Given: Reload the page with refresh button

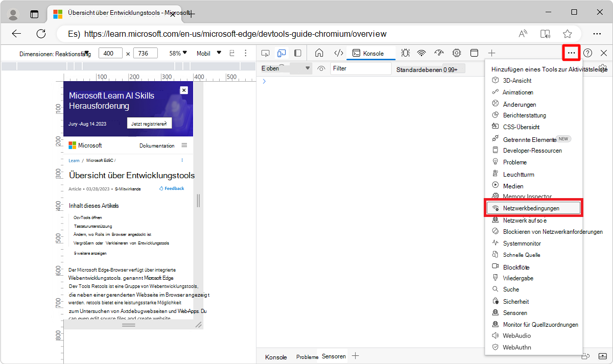Looking at the screenshot, I should click(41, 34).
